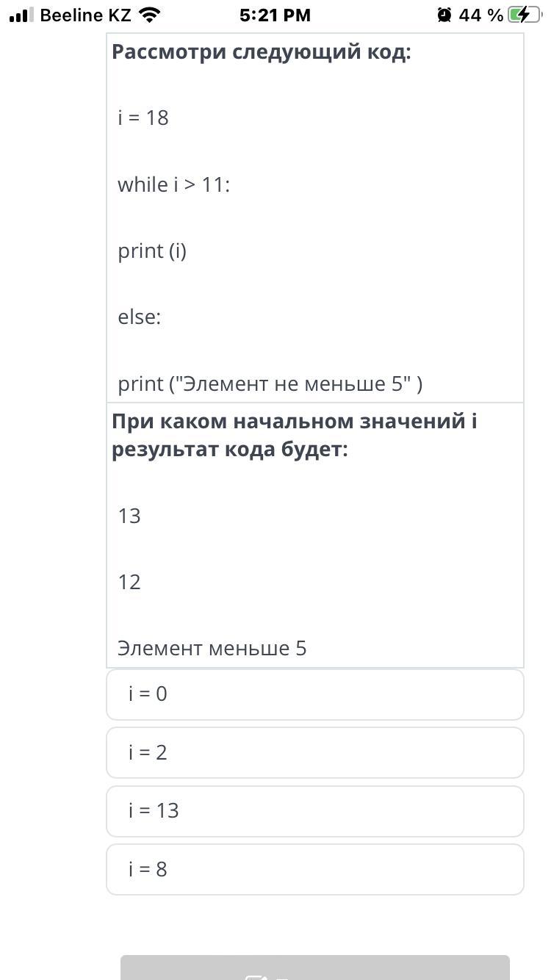Click the 'while i > 11:' code line
Image resolution: width=551 pixels, height=980 pixels.
(174, 184)
